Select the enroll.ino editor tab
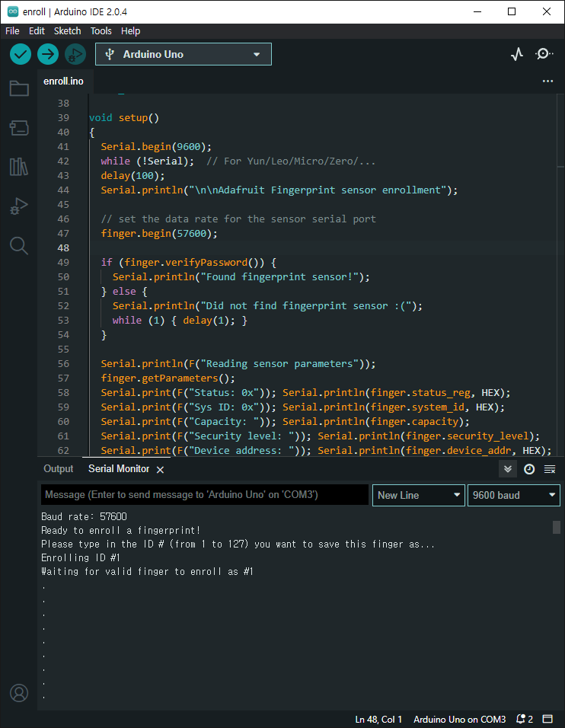 click(64, 81)
